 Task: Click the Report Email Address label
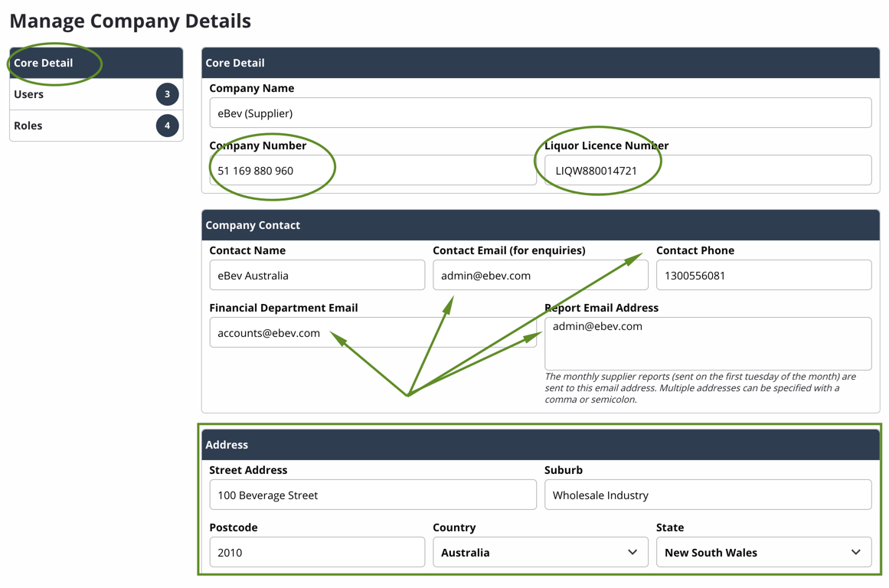[x=602, y=307]
